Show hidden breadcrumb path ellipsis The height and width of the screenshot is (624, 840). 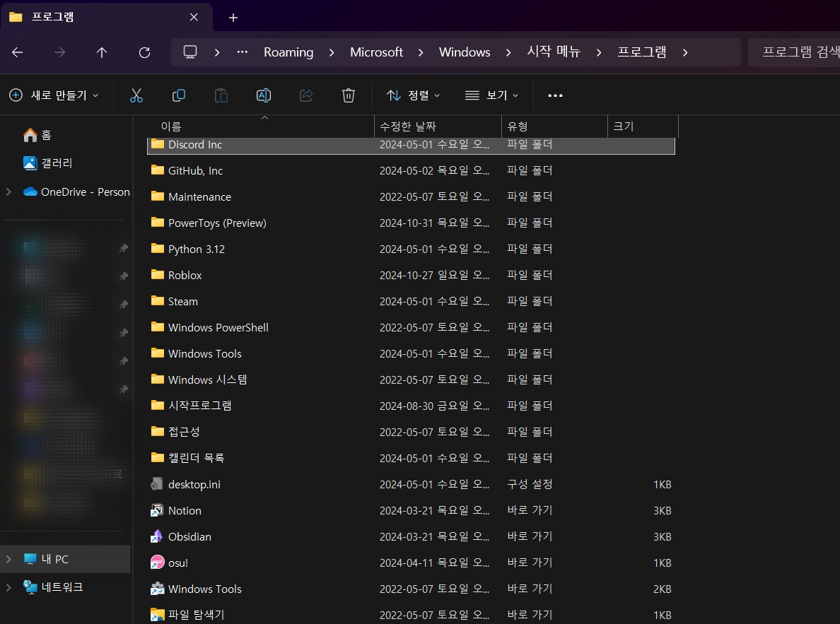coord(242,52)
